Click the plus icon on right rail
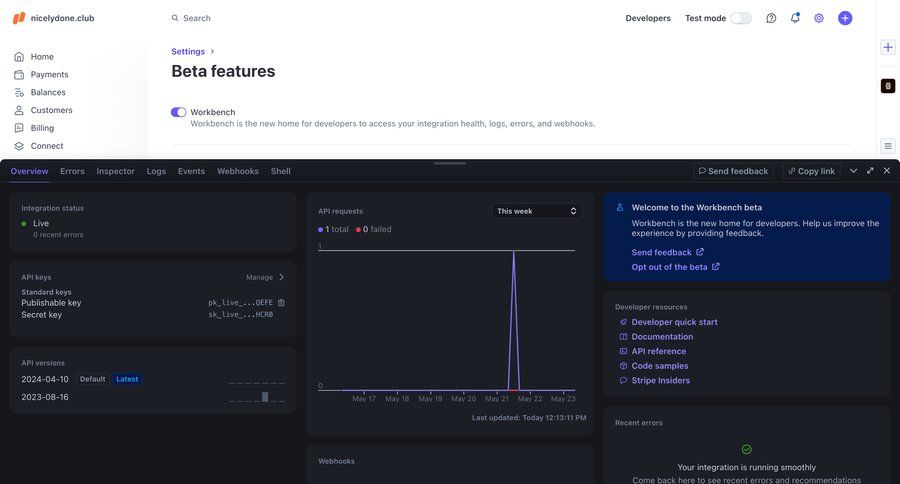900x484 pixels. click(888, 47)
